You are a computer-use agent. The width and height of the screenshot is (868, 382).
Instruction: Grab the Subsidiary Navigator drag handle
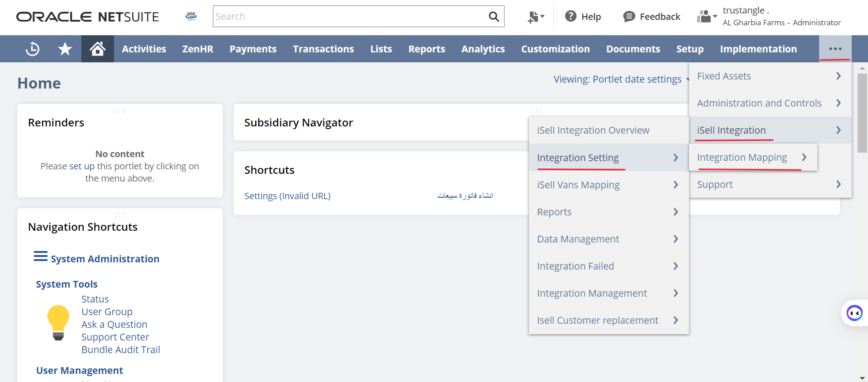coord(537,110)
